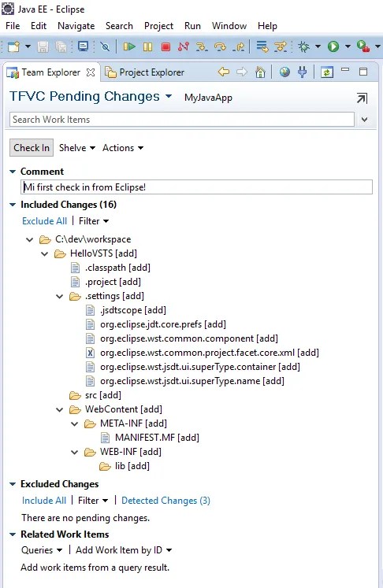
Task: Click the Include All link
Action: 44,501
